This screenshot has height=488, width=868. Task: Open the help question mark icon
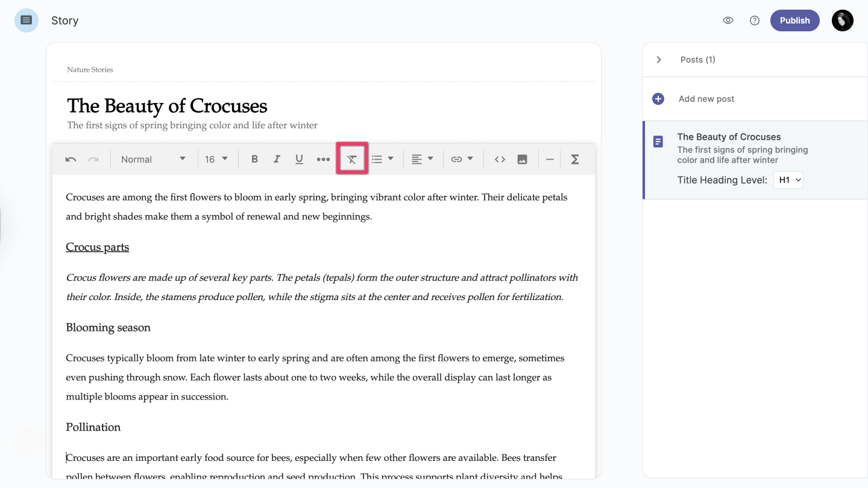click(754, 20)
